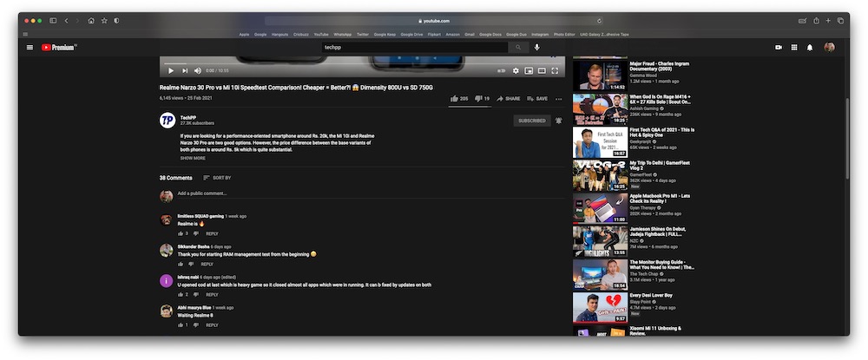This screenshot has width=868, height=360.
Task: Like the video with 205 likes
Action: (x=459, y=99)
